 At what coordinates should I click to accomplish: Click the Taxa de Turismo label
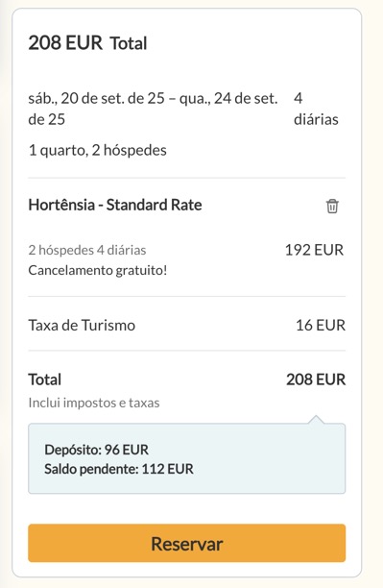coord(82,325)
